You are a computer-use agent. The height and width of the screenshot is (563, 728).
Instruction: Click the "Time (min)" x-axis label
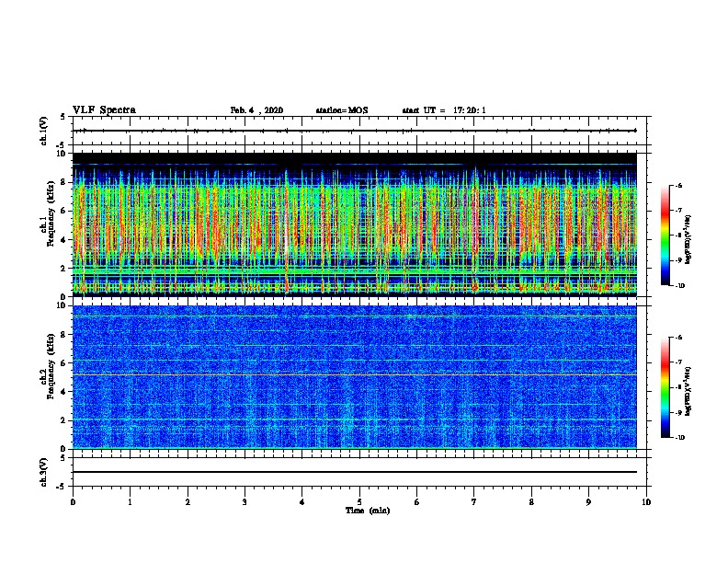[368, 511]
